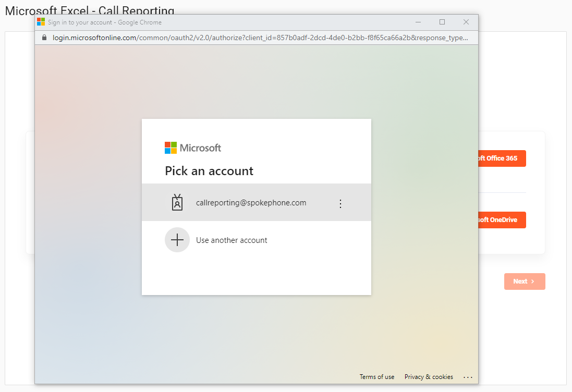Click the OneDrive button in background page
572x392 pixels.
[x=502, y=220]
